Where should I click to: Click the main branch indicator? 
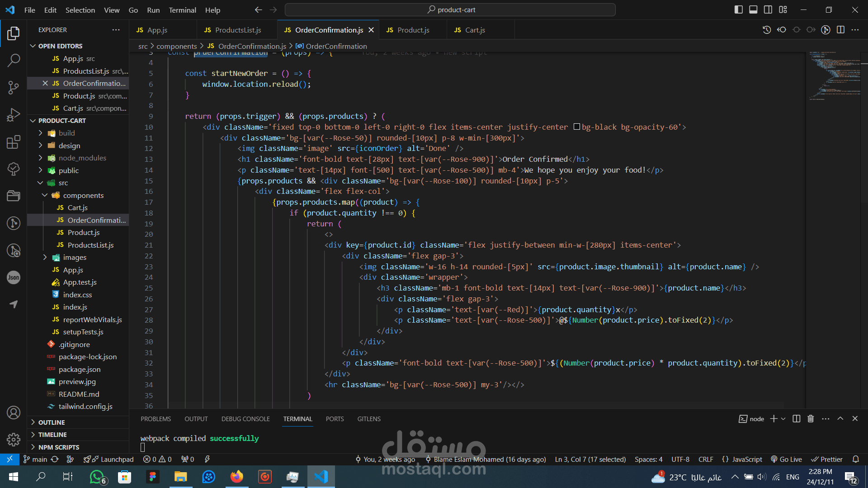tap(35, 459)
